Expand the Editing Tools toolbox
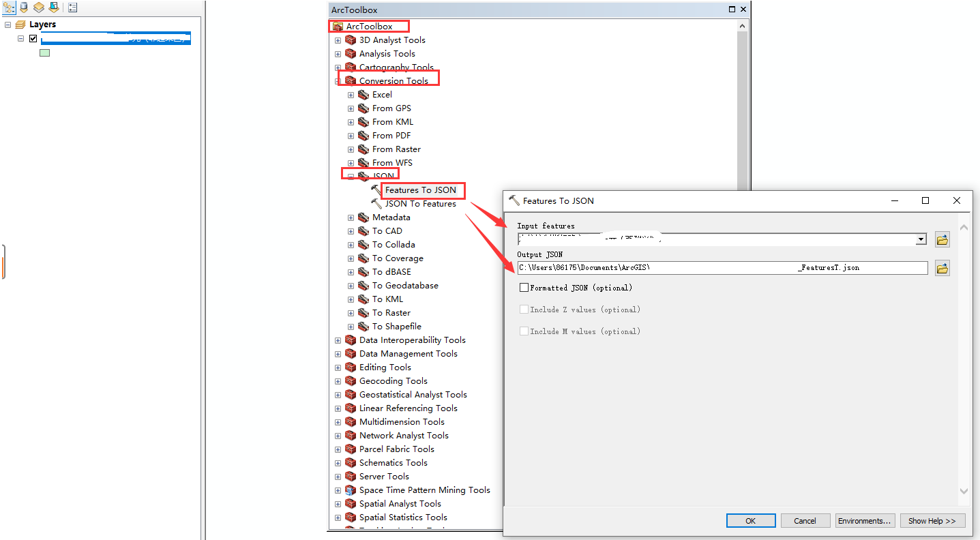Viewport: 980px width, 540px height. 338,367
